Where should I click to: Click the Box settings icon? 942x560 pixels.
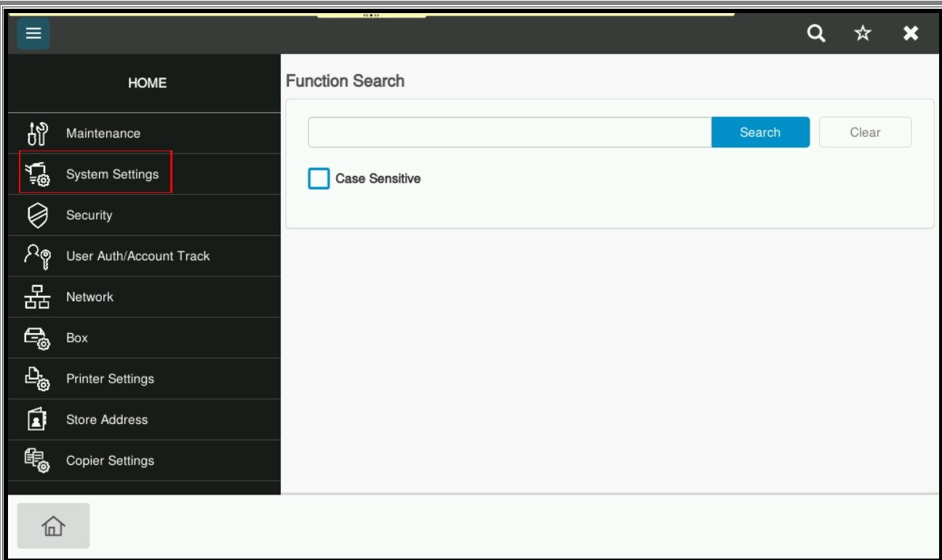coord(36,338)
